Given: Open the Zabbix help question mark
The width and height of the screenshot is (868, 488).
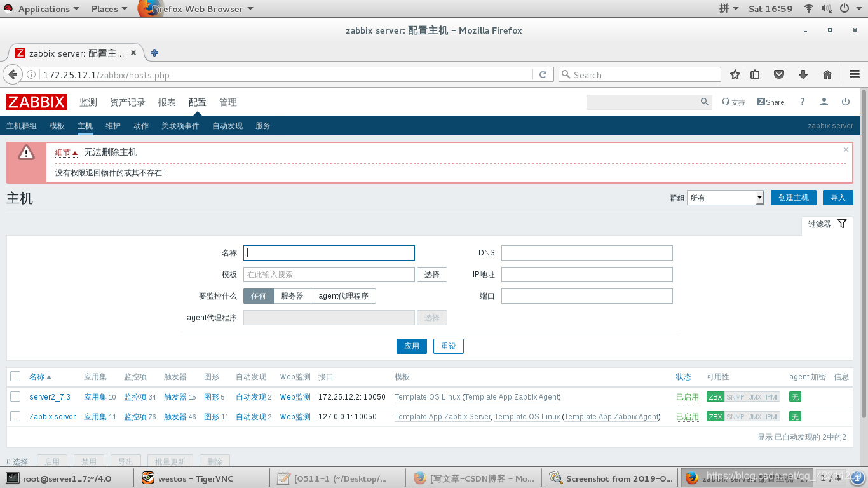Looking at the screenshot, I should (803, 102).
